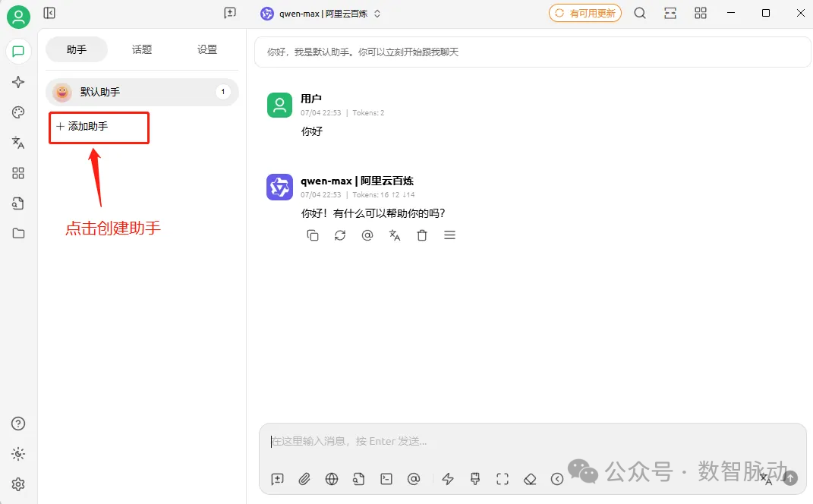Click the topic count badge on 默认助手
This screenshot has width=813, height=504.
[x=223, y=92]
